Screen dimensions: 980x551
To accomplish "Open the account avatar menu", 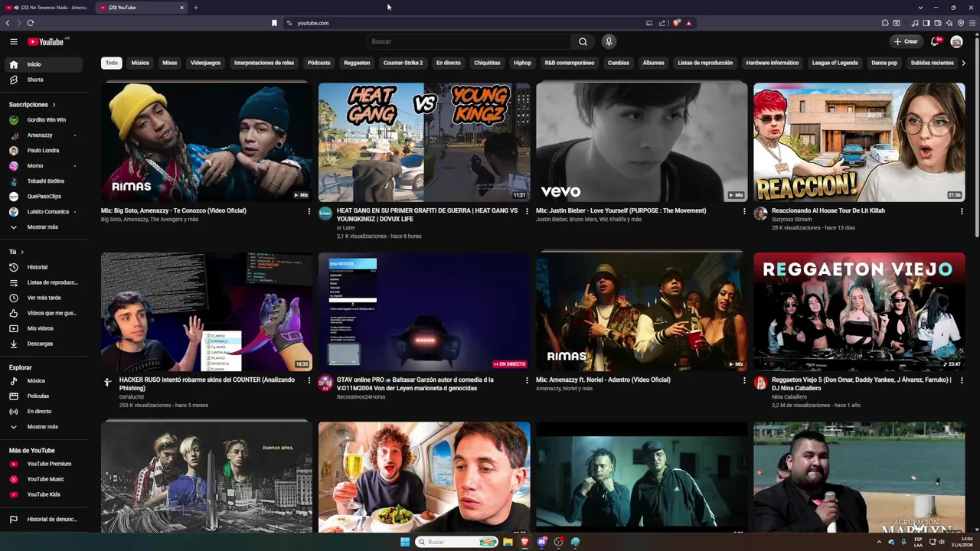I will pos(956,41).
